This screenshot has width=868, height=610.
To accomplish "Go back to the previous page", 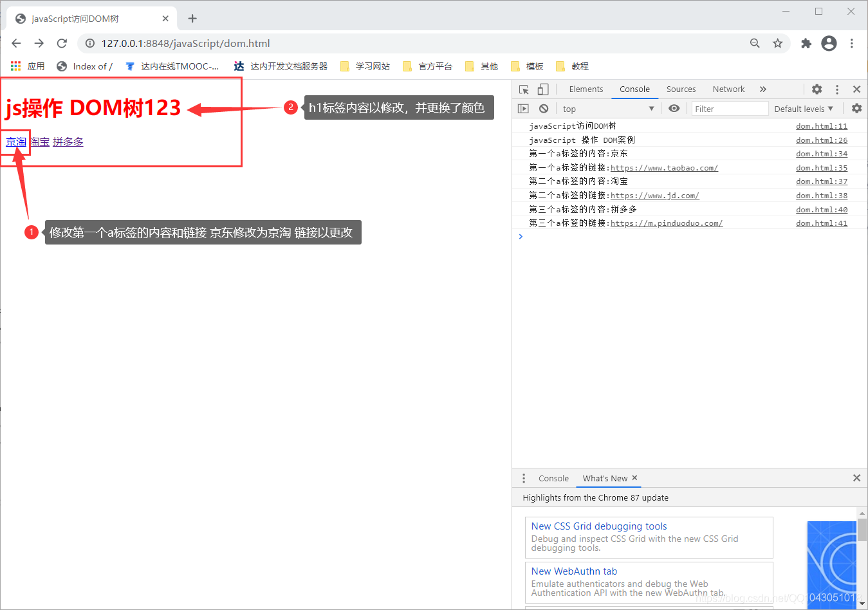I will [x=16, y=43].
